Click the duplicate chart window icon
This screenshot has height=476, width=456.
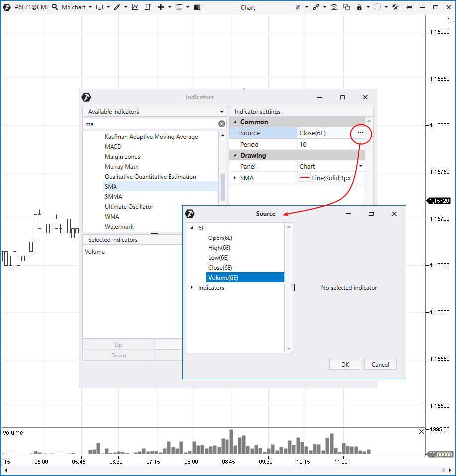tap(346, 7)
